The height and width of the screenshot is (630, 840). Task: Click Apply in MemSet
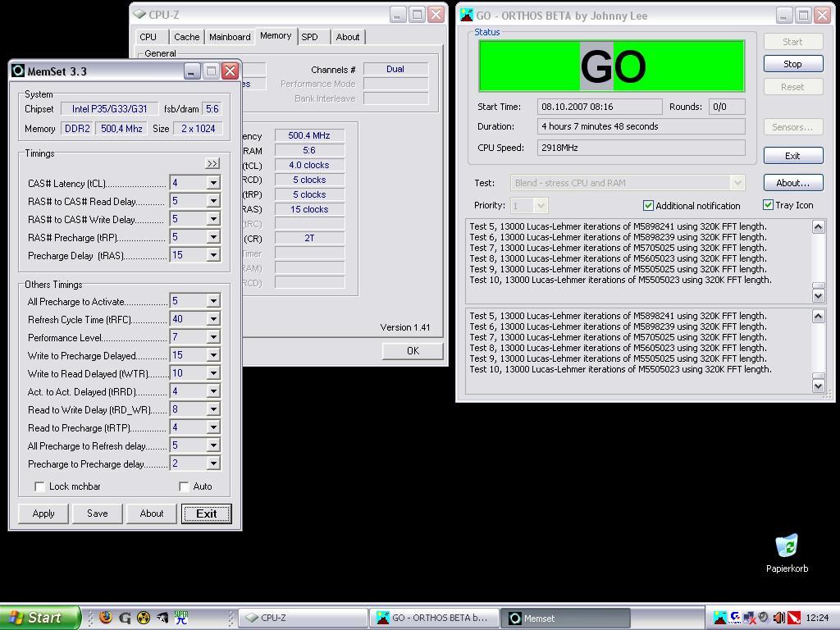click(43, 514)
